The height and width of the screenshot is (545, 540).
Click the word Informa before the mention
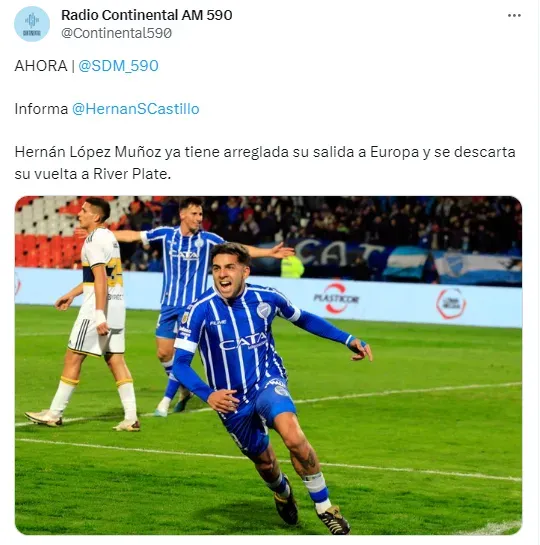[41, 109]
